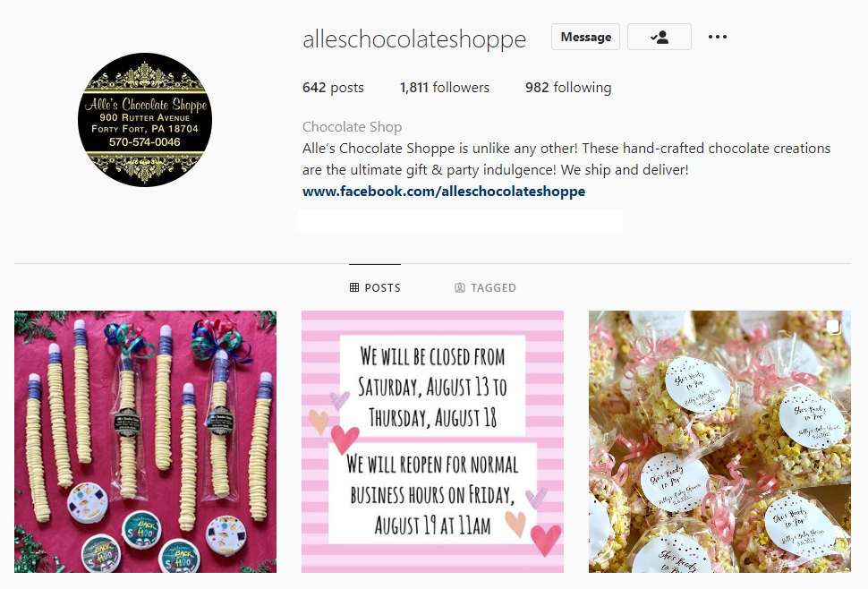
Task: Open the facebook.com/alleschocolateshoppe link
Action: 444,191
